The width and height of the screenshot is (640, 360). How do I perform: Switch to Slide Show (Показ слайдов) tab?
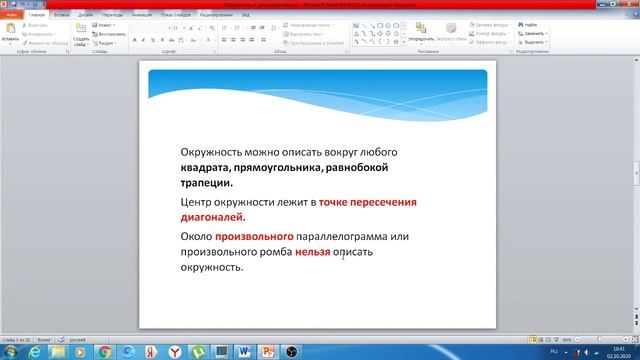click(176, 15)
